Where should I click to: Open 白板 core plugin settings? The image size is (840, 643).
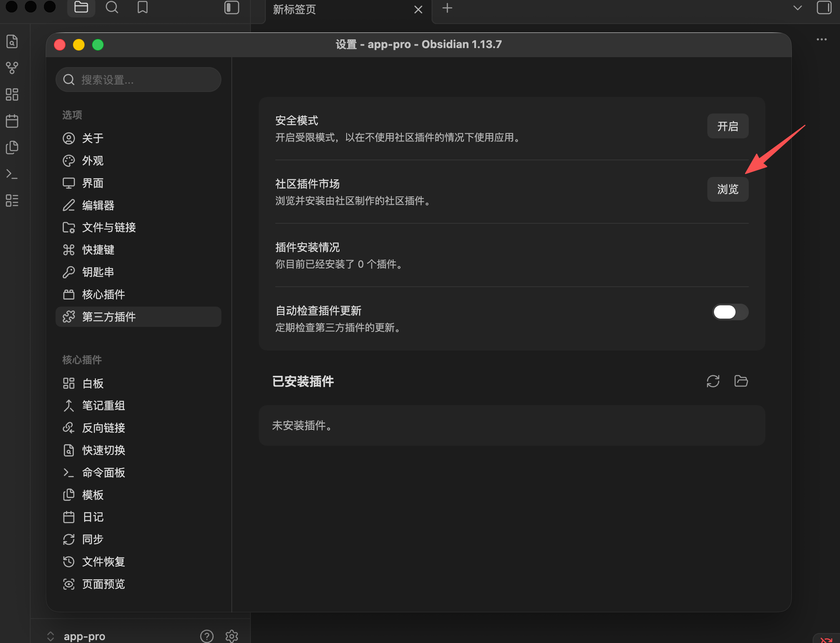(138, 384)
